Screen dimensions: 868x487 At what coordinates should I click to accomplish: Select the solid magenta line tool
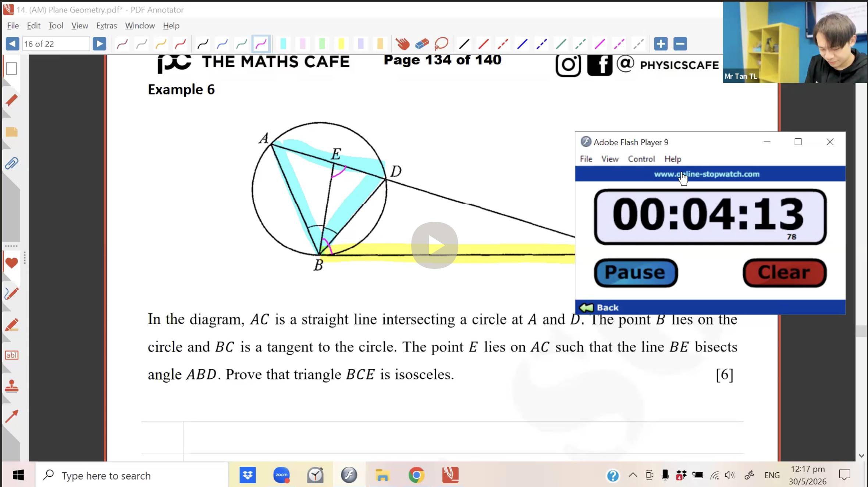coord(600,44)
